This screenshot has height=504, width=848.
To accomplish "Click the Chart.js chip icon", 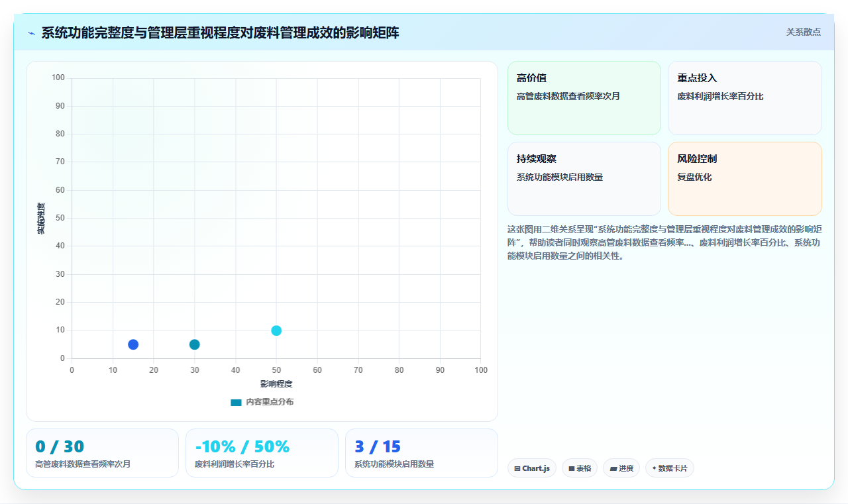I will pyautogui.click(x=517, y=468).
